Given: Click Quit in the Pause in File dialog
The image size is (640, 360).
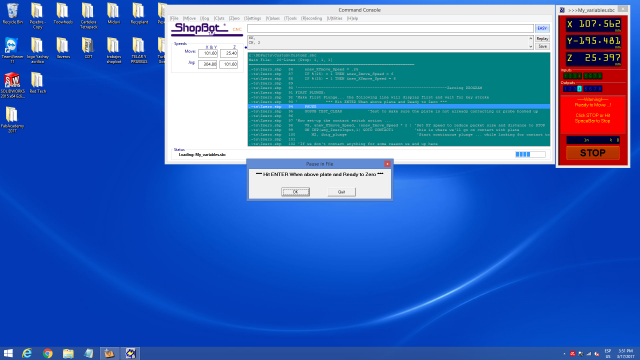Looking at the screenshot, I should click(x=341, y=192).
